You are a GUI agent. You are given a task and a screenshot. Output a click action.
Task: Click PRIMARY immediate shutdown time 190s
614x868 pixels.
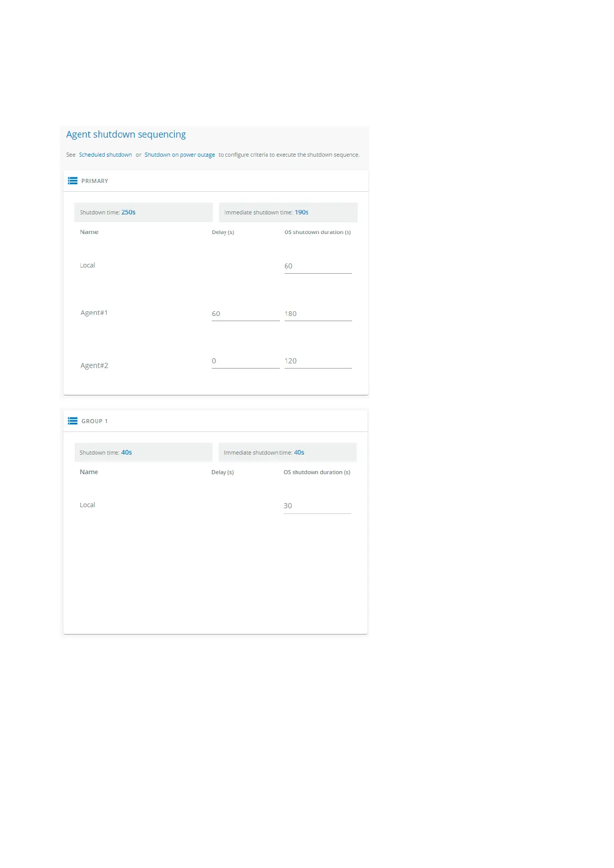point(302,212)
